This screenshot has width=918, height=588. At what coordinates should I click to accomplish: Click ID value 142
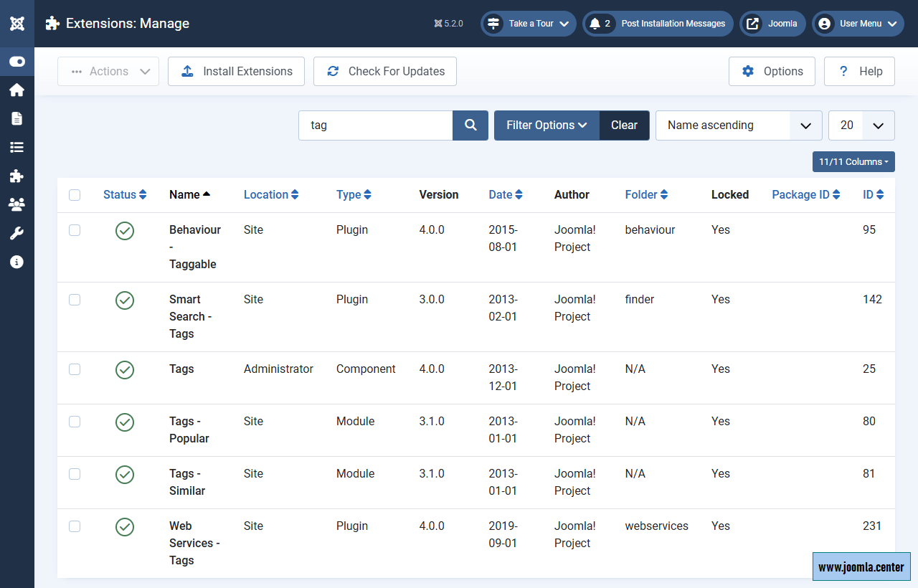point(872,300)
